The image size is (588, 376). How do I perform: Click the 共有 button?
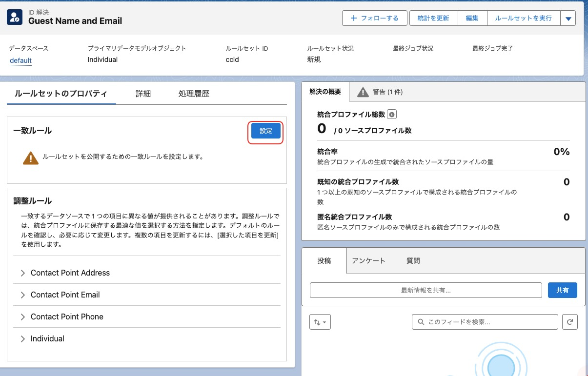tap(563, 290)
